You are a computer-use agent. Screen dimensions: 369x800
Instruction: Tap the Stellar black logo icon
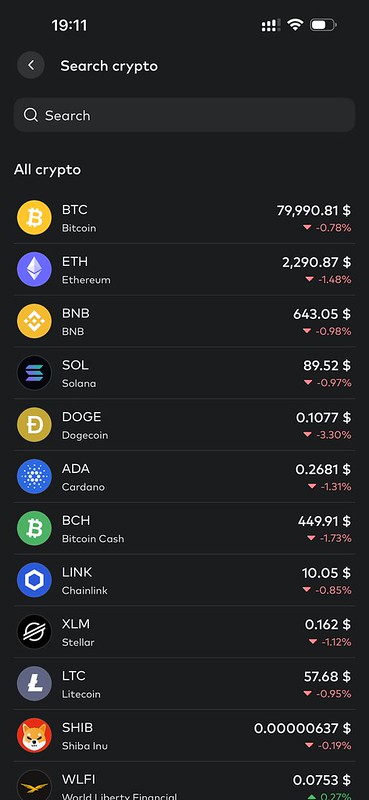tap(34, 632)
